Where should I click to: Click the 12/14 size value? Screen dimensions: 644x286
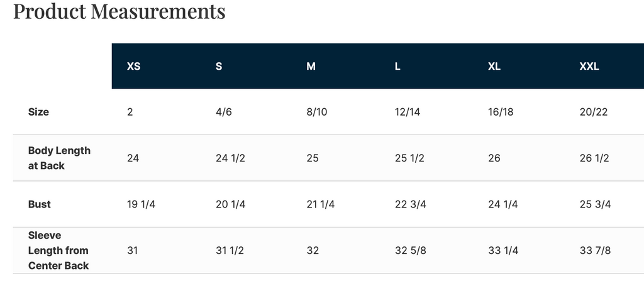coord(408,112)
